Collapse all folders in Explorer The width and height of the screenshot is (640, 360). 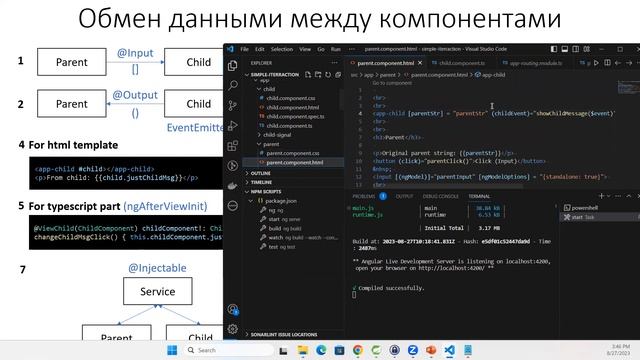pyautogui.click(x=338, y=75)
